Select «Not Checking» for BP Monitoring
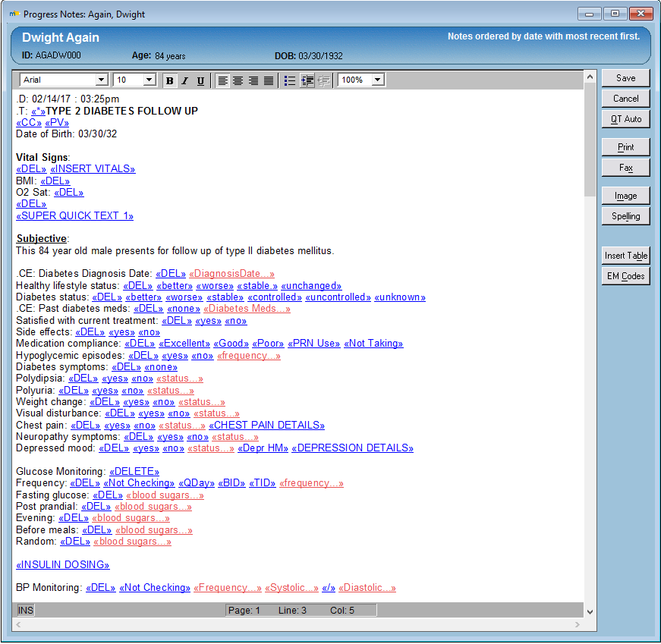The image size is (661, 644). 155,588
